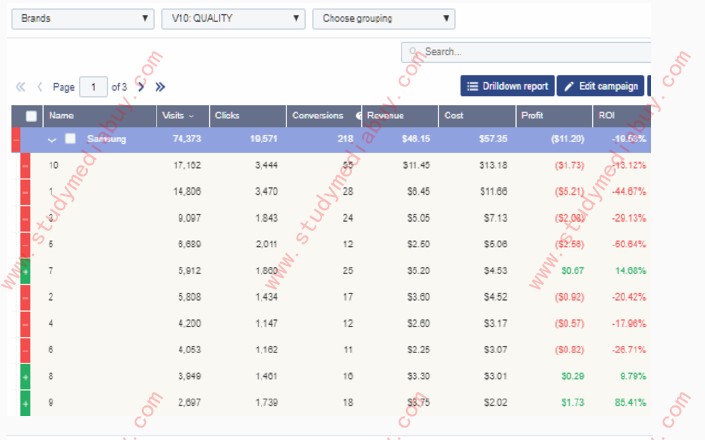Click the red minus marker for row 2

[25, 298]
